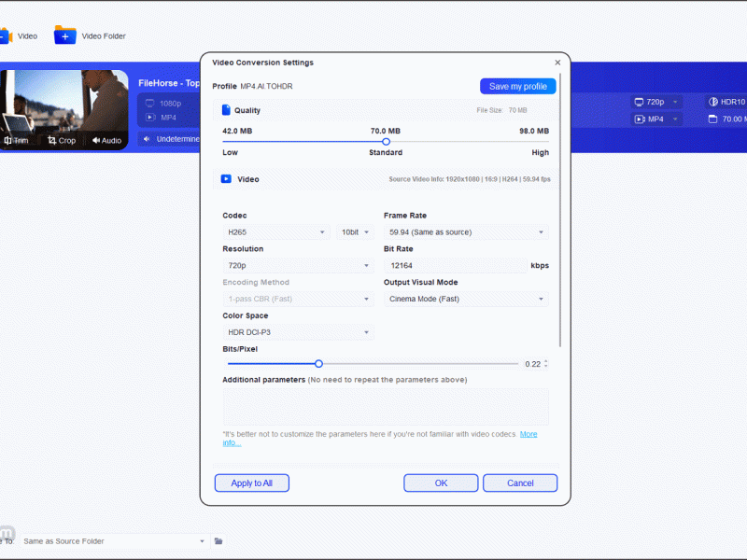Click the Bit Rate input field

[456, 266]
